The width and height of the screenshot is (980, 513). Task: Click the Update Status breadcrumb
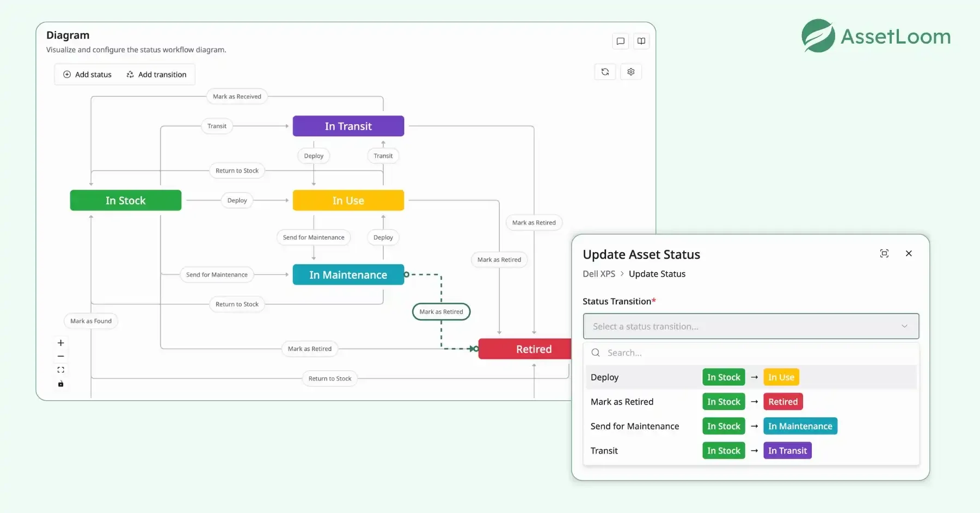click(657, 274)
